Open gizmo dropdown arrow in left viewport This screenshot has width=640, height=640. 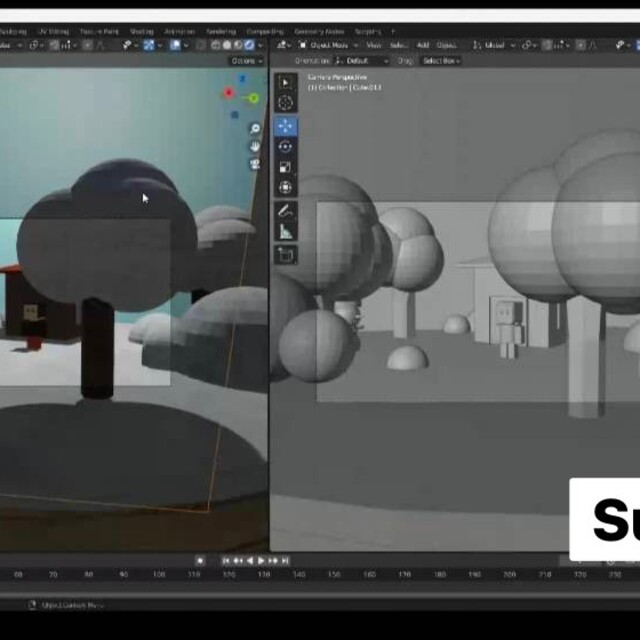click(160, 45)
